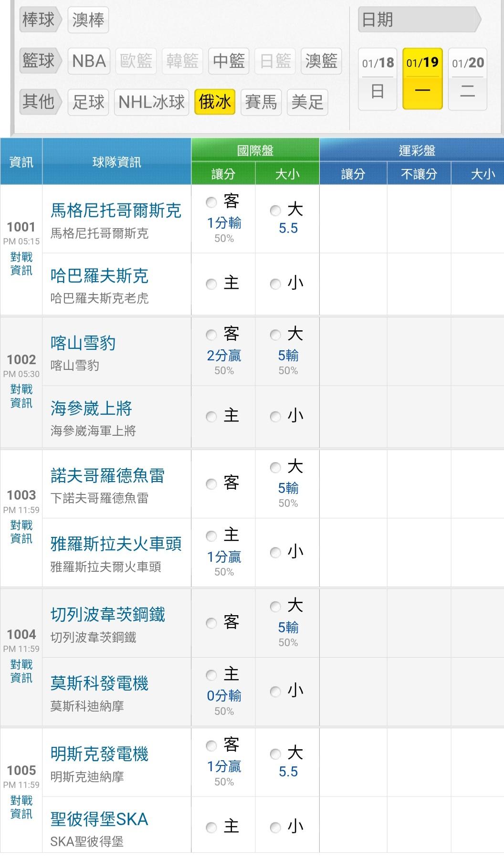Viewport: 504px width, 860px height.
Task: Click the 球隊資訊 column header
Action: click(x=117, y=162)
